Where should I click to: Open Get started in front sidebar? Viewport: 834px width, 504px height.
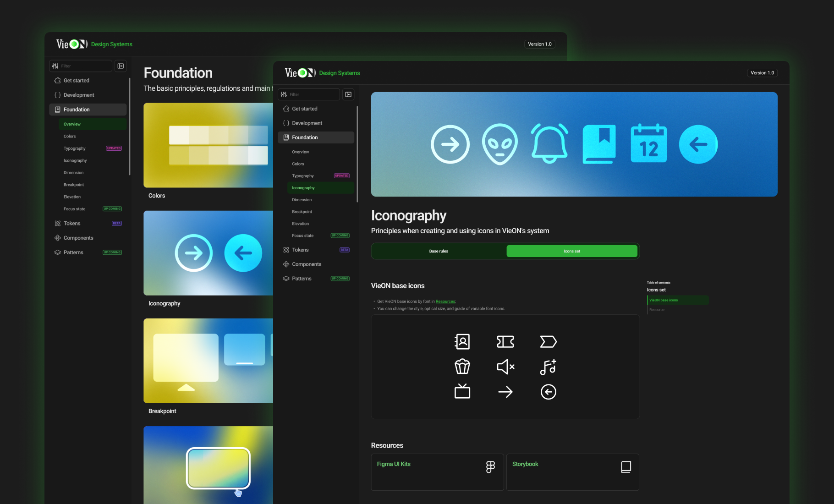[316, 109]
